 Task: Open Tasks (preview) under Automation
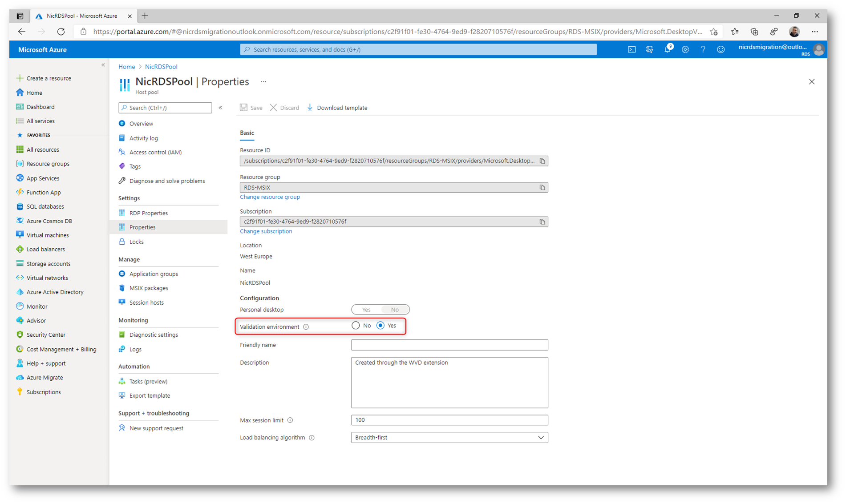[148, 382]
